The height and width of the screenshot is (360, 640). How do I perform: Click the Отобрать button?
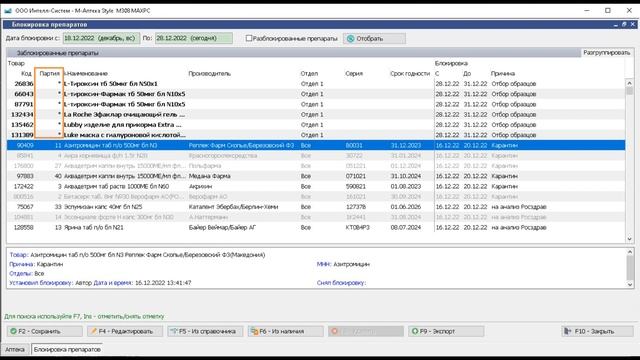374,38
